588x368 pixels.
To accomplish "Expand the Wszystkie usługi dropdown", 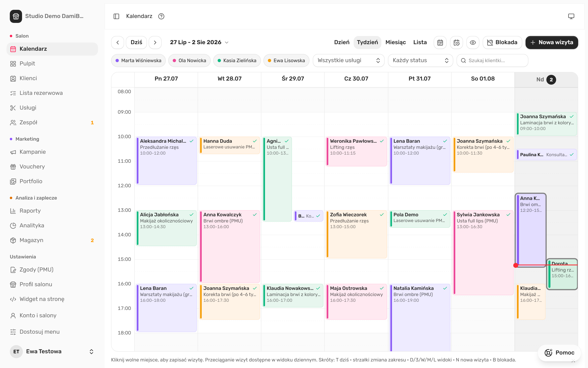I will click(x=349, y=61).
